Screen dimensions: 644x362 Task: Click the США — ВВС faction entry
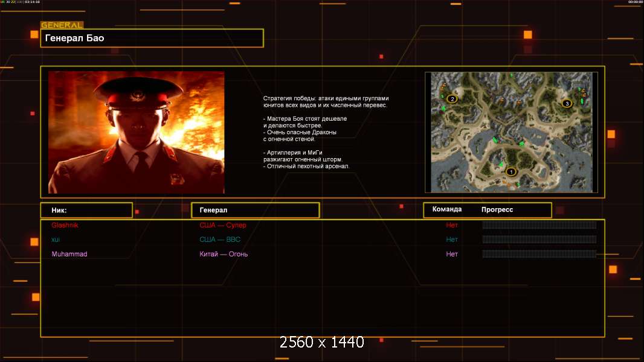tap(220, 240)
